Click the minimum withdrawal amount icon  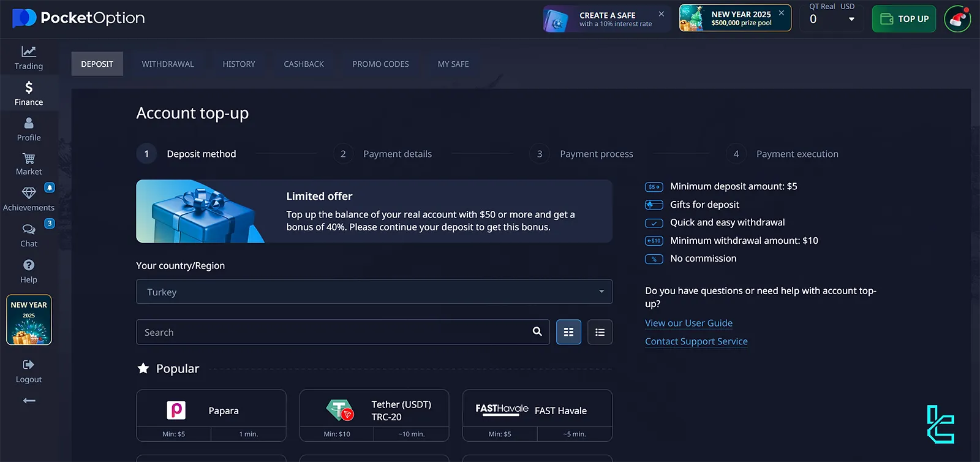[x=654, y=241]
